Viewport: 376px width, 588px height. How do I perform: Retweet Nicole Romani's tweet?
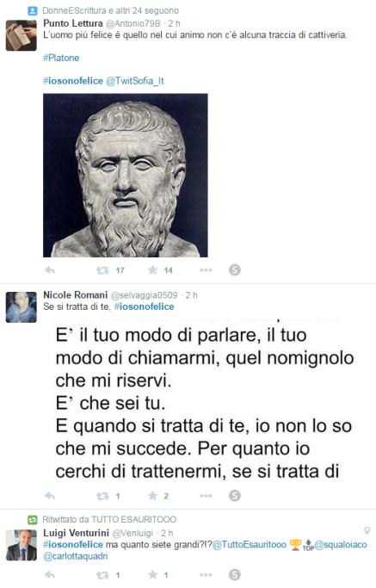(102, 496)
